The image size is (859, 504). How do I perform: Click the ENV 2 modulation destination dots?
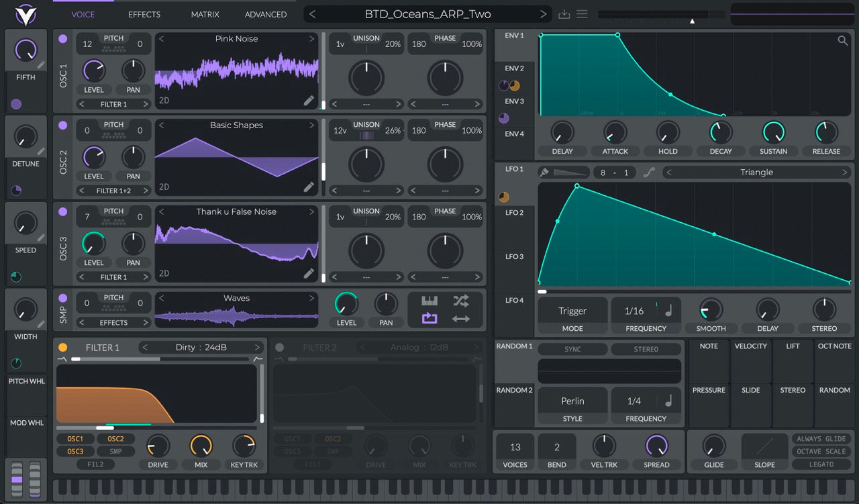[x=509, y=85]
